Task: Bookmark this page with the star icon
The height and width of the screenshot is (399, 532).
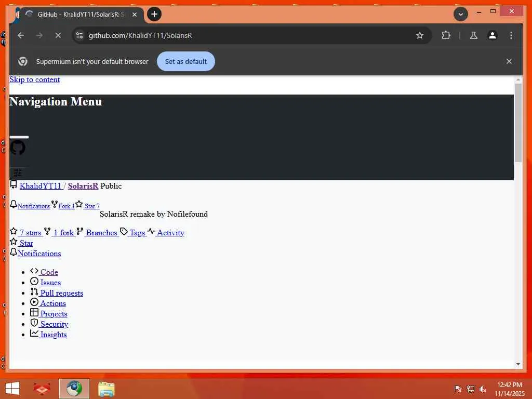Action: pyautogui.click(x=420, y=35)
